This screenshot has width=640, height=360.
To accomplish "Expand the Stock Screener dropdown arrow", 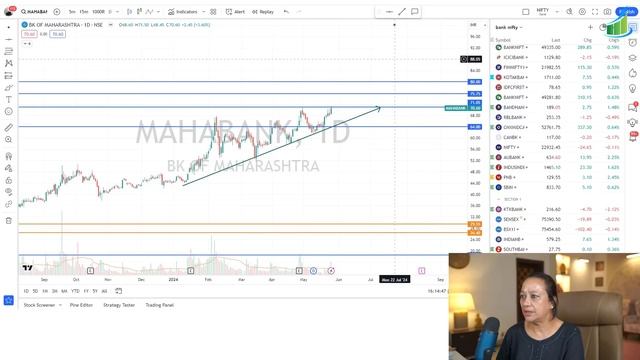I will pyautogui.click(x=60, y=305).
